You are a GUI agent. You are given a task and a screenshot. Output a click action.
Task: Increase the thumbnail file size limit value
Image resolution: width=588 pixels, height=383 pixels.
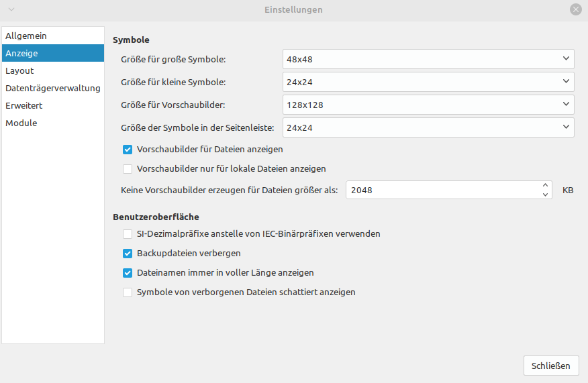[x=546, y=185]
